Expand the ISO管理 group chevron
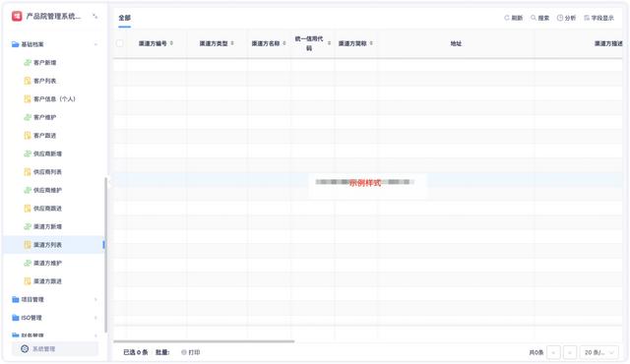This screenshot has width=630, height=364. 96,318
